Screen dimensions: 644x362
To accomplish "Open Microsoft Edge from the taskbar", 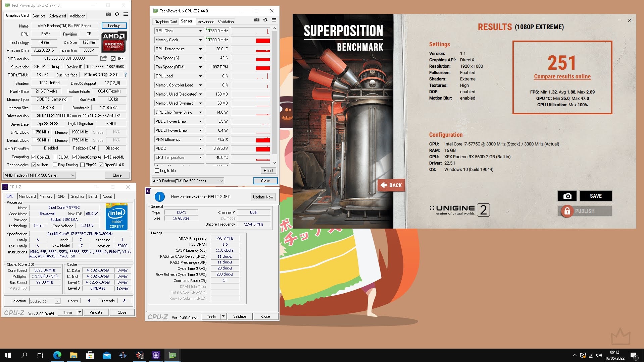I will [57, 355].
